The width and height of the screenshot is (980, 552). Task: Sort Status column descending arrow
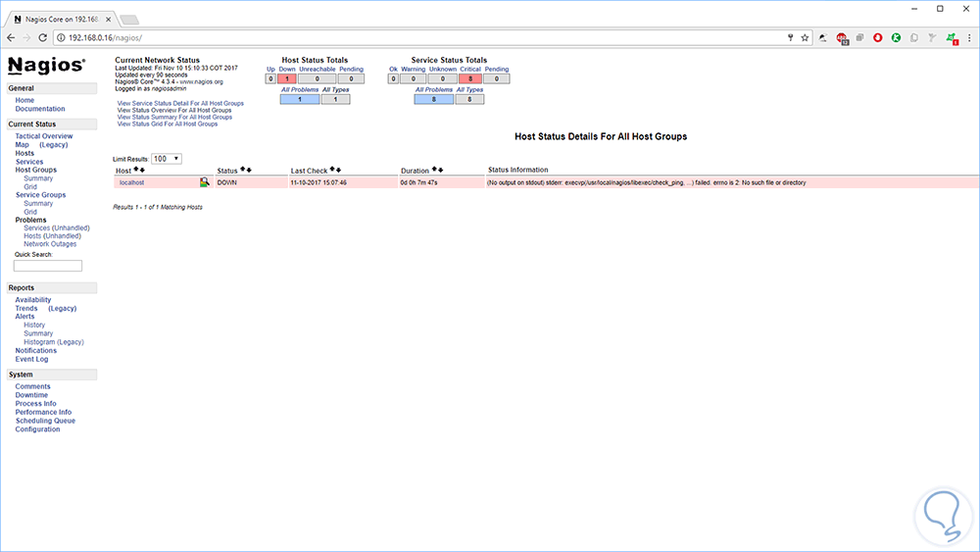click(x=249, y=170)
